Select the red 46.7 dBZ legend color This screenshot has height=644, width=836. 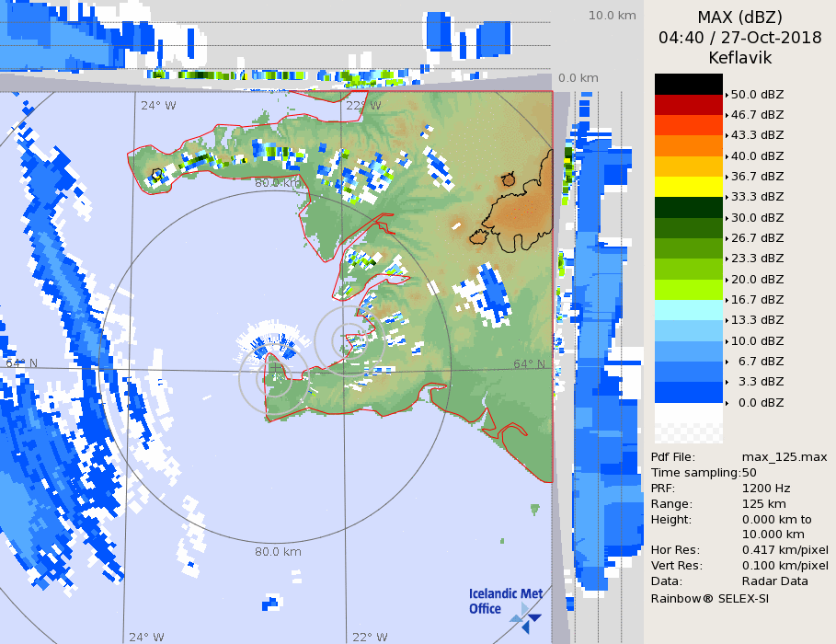tap(688, 105)
